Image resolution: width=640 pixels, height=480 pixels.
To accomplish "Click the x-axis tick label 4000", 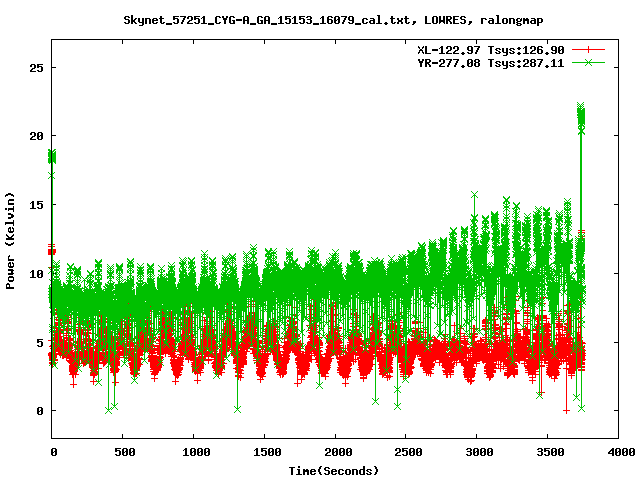I will [621, 452].
